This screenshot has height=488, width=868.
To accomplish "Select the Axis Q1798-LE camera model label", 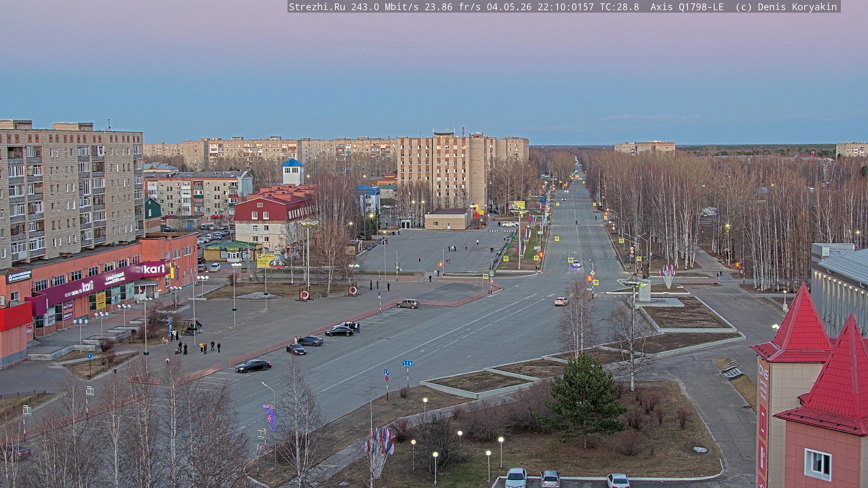I will click(x=687, y=7).
